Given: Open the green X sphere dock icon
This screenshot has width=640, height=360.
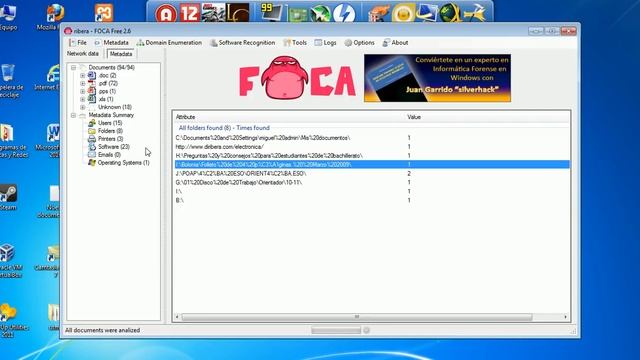Looking at the screenshot, I should (x=320, y=13).
